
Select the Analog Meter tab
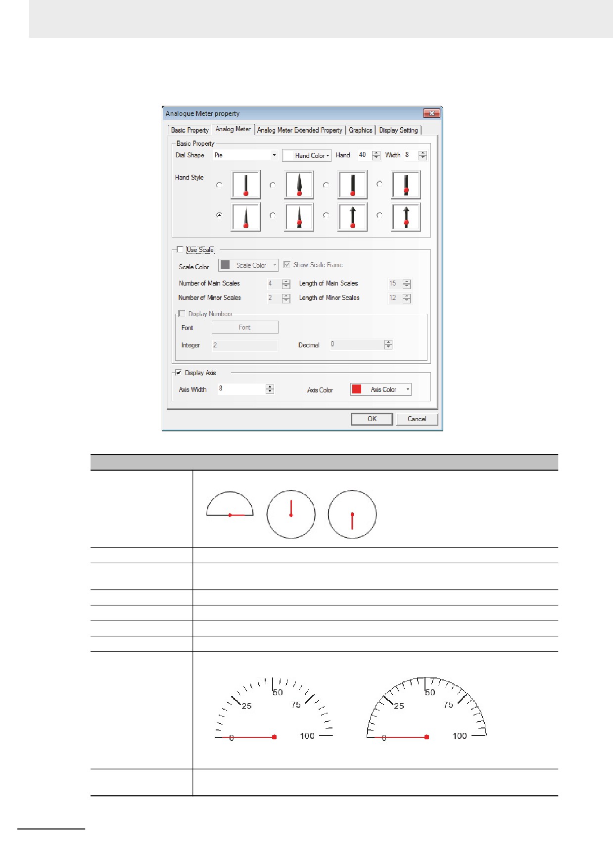(233, 129)
